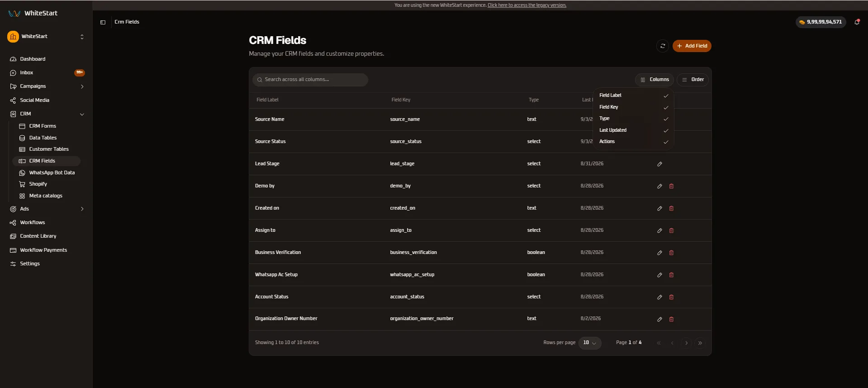
Task: Click the Order button
Action: coord(693,80)
